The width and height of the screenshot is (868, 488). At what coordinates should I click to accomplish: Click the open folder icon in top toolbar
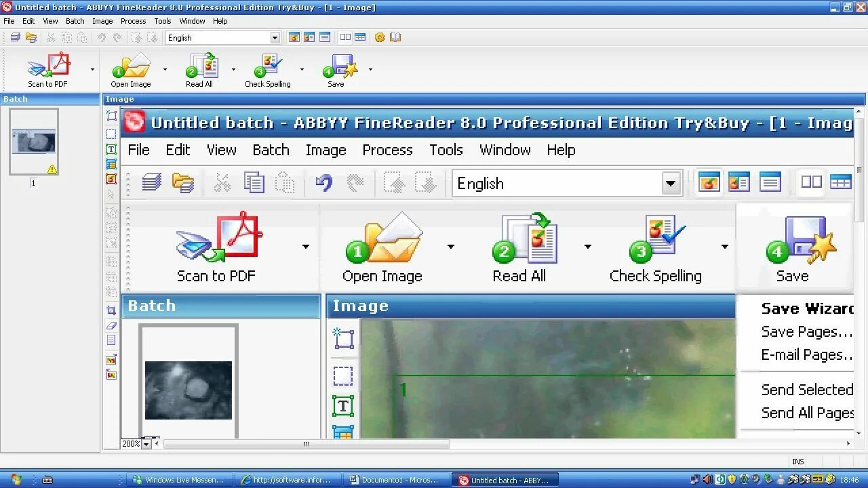[31, 38]
